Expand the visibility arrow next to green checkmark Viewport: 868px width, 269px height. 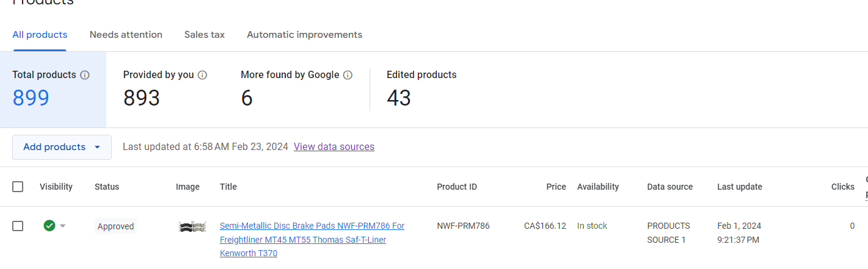coord(62,226)
